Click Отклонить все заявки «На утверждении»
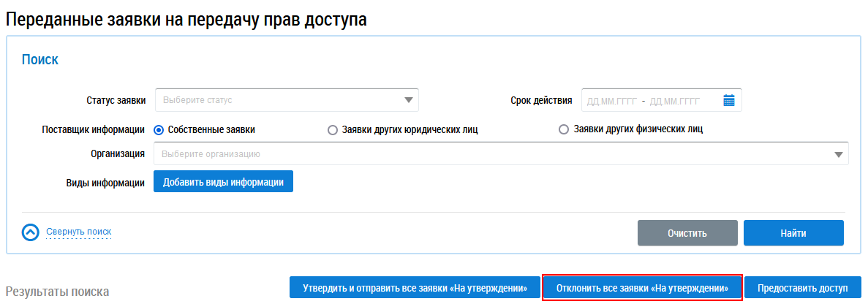Image resolution: width=868 pixels, height=304 pixels. click(x=642, y=288)
